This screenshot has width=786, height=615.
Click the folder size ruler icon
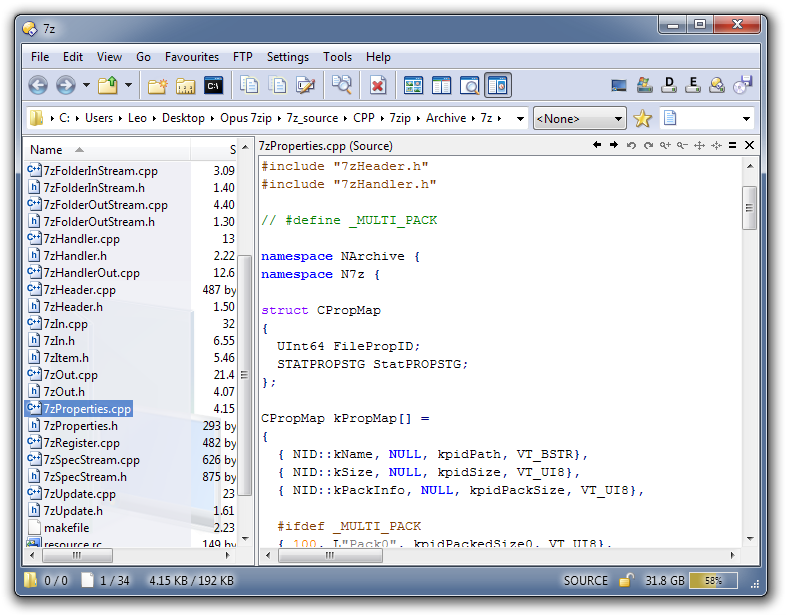(x=185, y=86)
